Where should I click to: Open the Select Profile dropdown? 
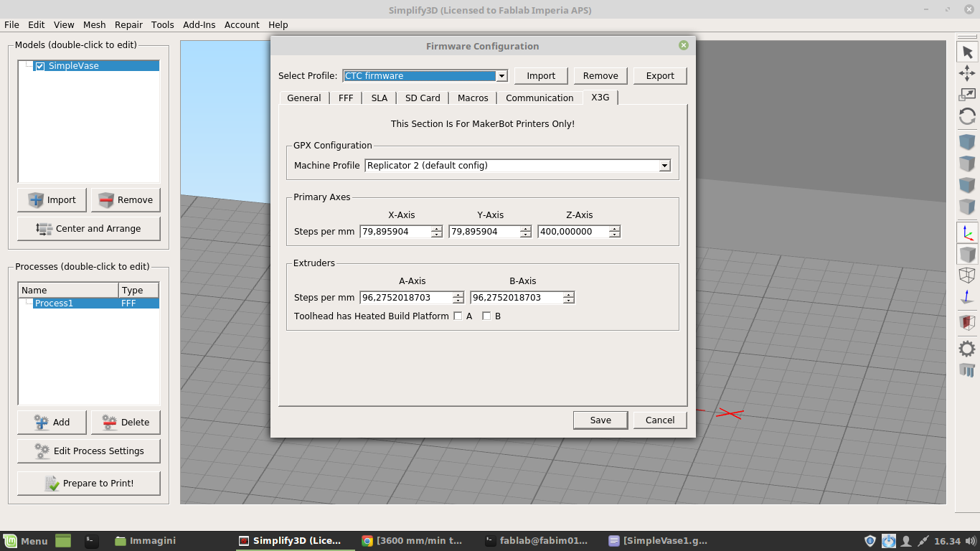point(425,76)
